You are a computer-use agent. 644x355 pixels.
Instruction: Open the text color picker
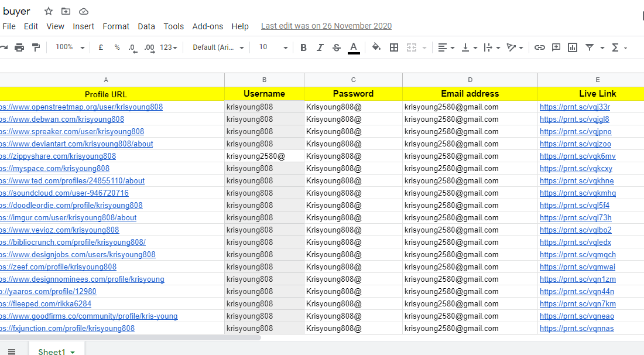click(x=354, y=47)
